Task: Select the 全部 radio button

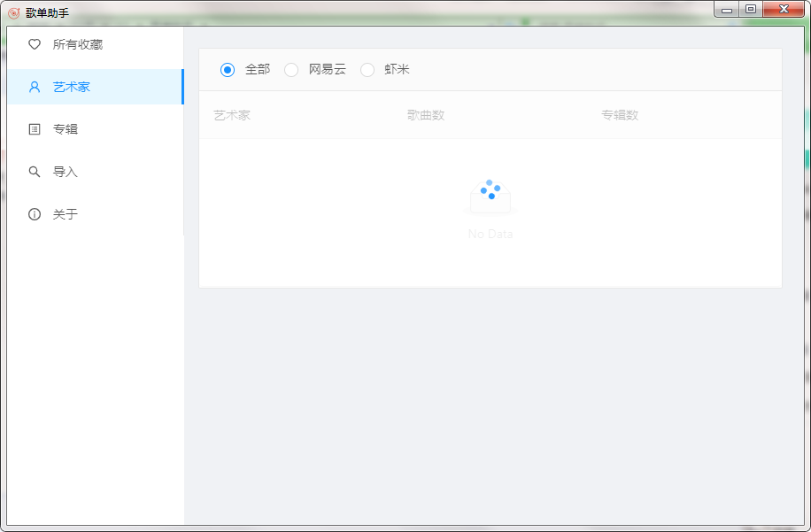Action: [x=228, y=70]
